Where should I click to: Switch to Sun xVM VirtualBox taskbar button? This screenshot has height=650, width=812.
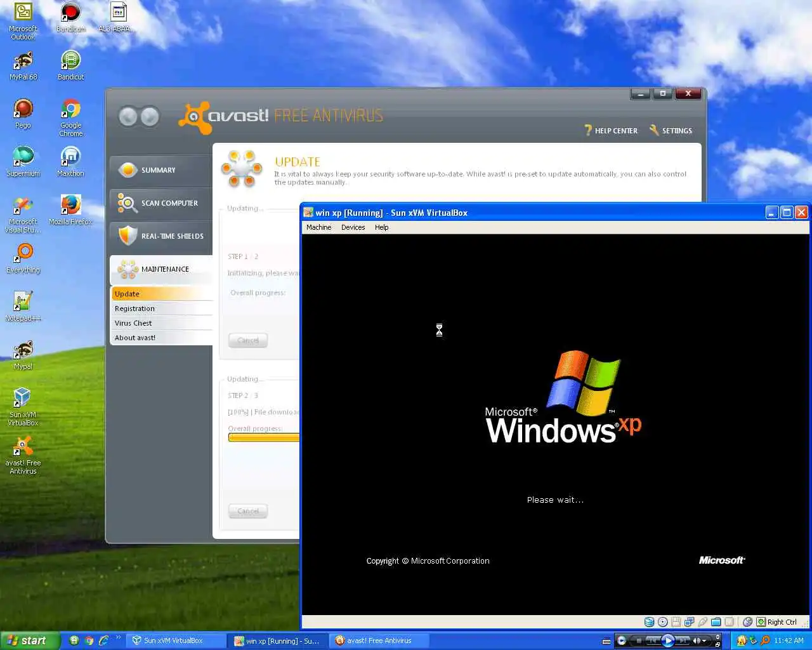pos(176,640)
